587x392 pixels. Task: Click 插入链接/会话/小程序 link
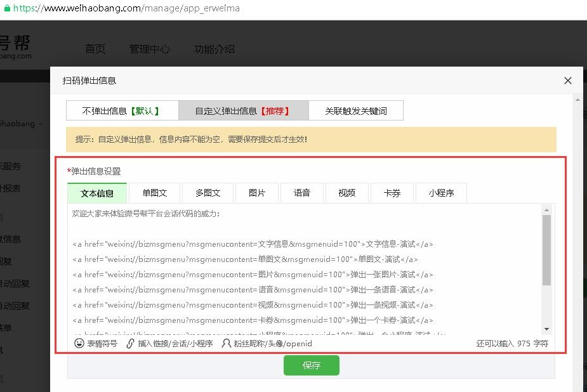coord(175,343)
